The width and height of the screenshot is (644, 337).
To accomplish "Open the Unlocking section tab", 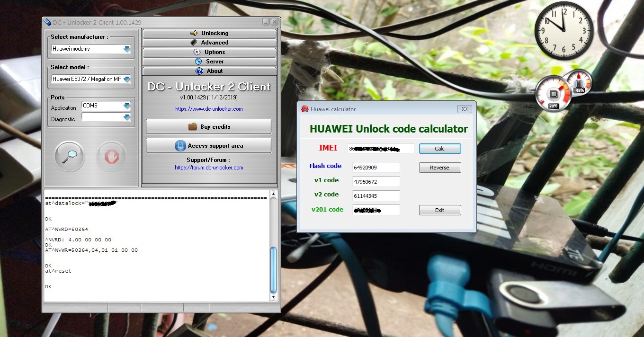I will 209,33.
